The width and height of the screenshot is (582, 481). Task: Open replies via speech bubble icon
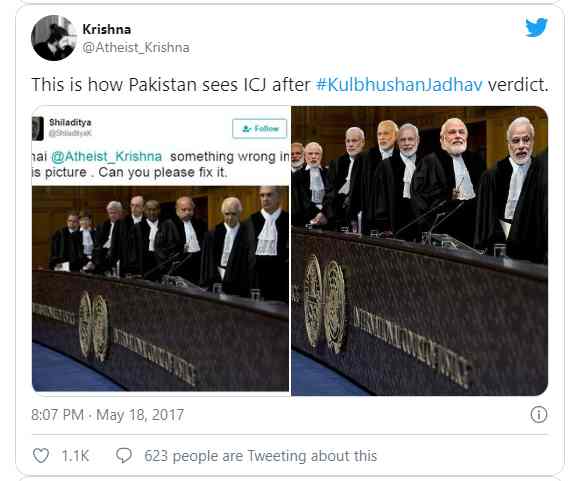click(124, 455)
